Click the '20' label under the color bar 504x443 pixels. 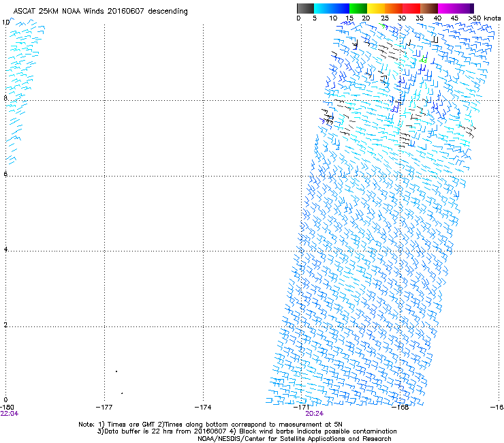(x=366, y=18)
